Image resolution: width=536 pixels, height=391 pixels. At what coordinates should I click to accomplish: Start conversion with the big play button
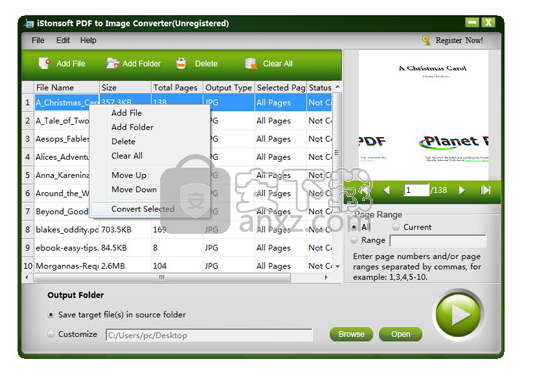click(x=458, y=315)
